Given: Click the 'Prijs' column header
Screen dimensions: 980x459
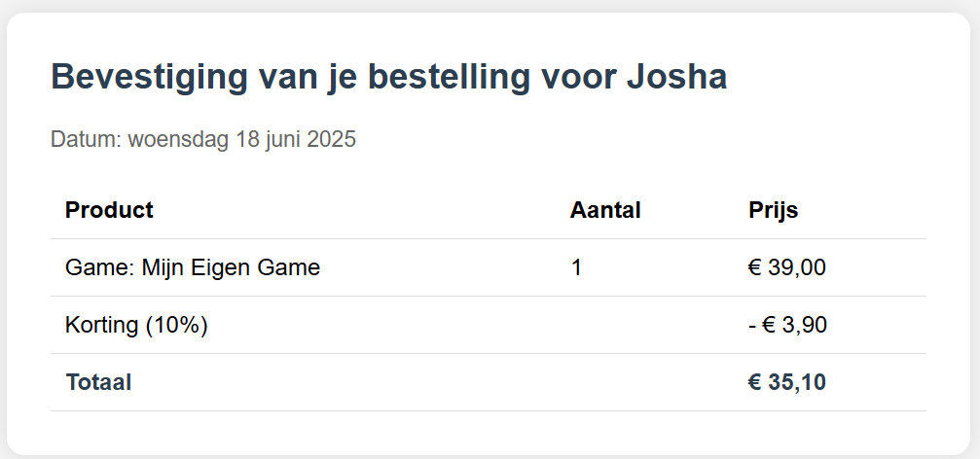Looking at the screenshot, I should 773,210.
